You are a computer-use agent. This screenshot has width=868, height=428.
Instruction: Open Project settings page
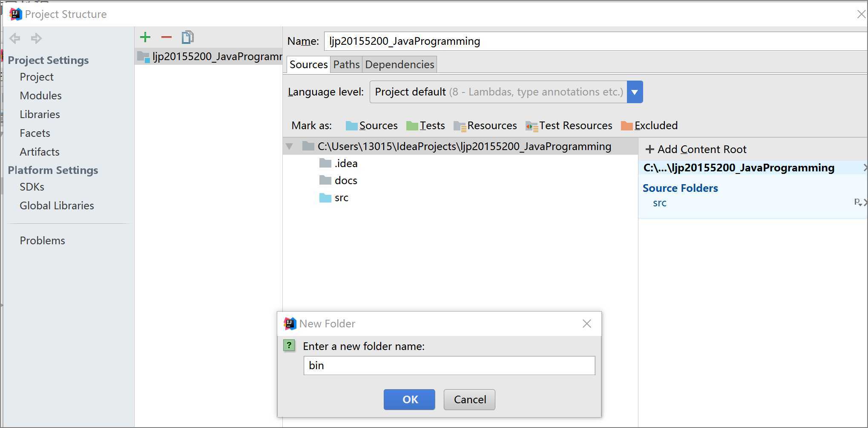click(x=37, y=77)
